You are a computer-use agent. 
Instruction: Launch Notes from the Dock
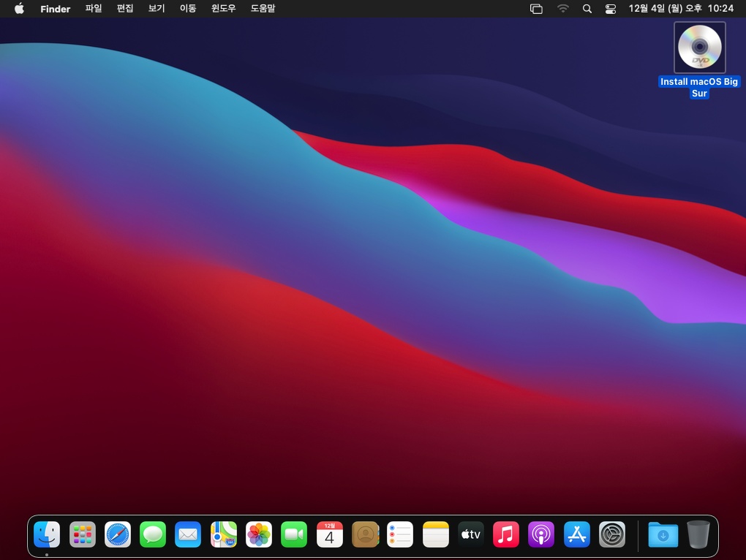(x=436, y=535)
